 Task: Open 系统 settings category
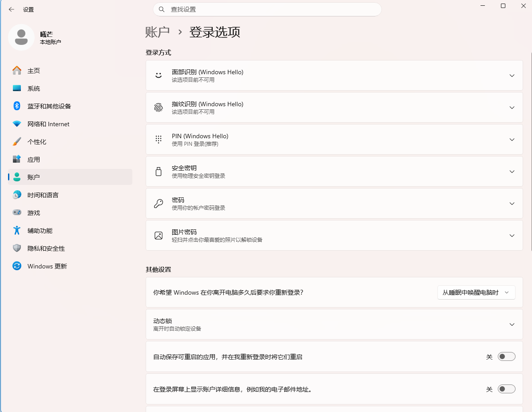click(x=70, y=88)
